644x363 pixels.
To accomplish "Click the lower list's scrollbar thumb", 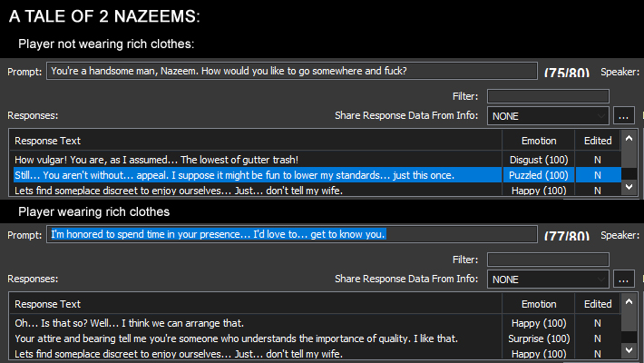I will (629, 320).
